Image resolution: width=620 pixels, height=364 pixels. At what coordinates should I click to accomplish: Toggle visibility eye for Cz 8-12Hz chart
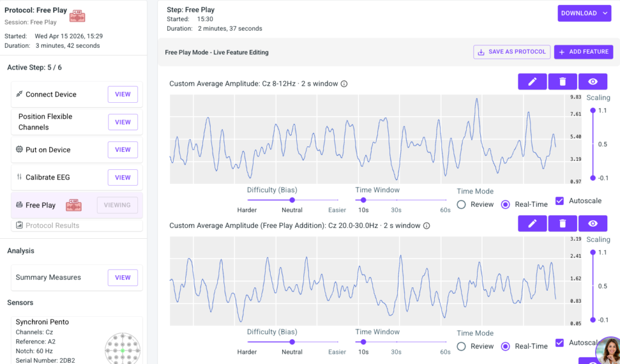593,82
